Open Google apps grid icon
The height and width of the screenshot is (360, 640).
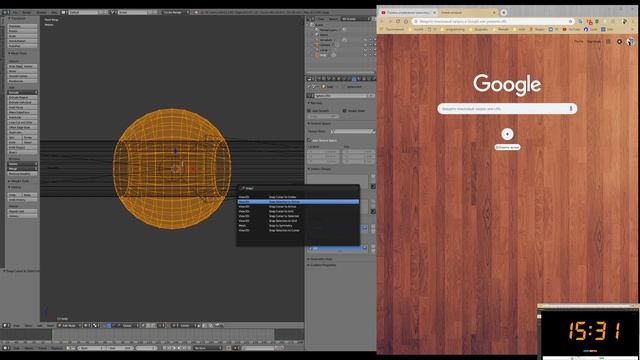pyautogui.click(x=608, y=41)
